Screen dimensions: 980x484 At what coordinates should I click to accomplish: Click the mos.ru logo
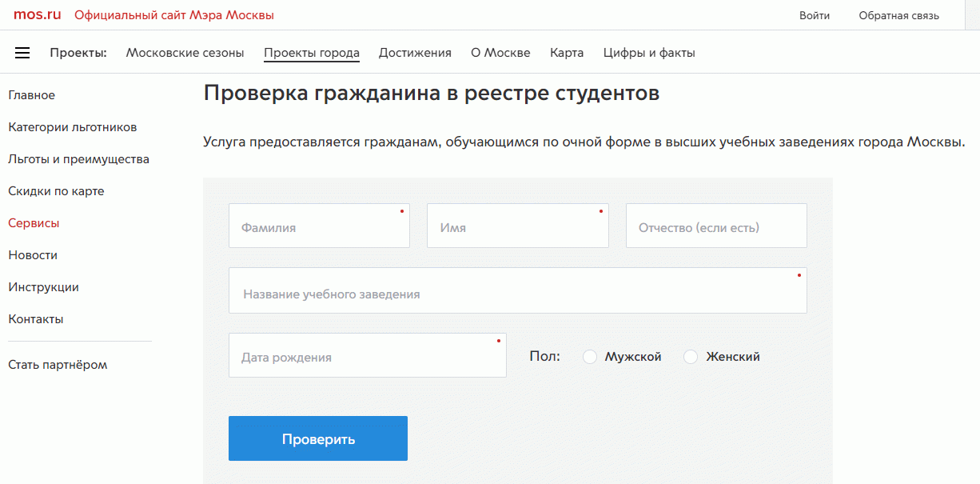[37, 15]
